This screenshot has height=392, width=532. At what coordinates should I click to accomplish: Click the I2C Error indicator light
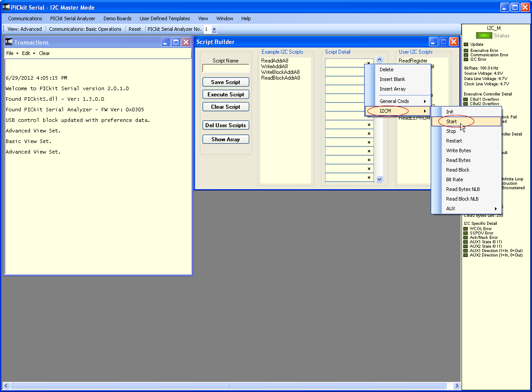(x=465, y=59)
